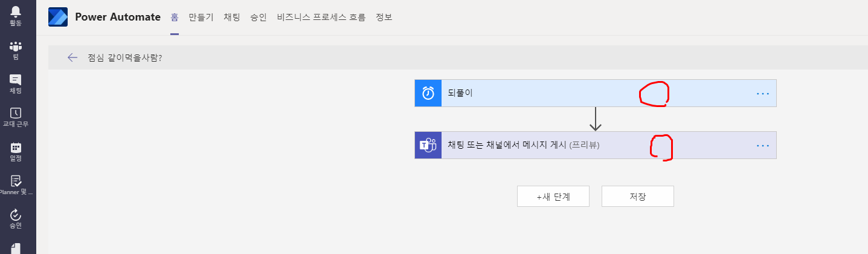Expand the 채팅 또는 채널에서 메시지 게시 card
Image resolution: width=868 pixels, height=254 pixels.
pos(595,145)
